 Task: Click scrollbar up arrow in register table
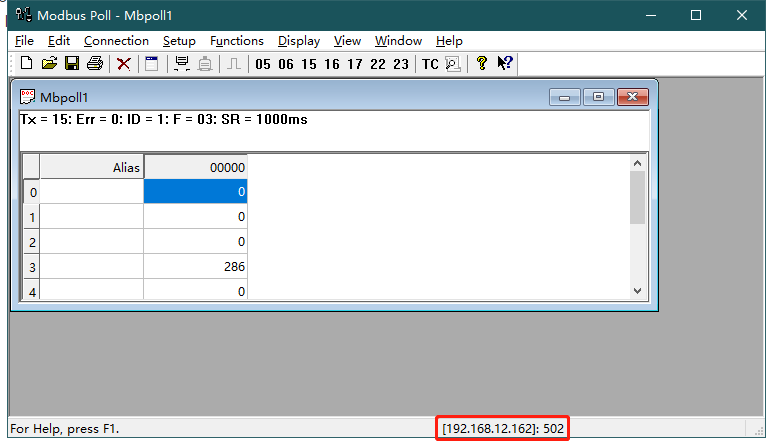(637, 163)
